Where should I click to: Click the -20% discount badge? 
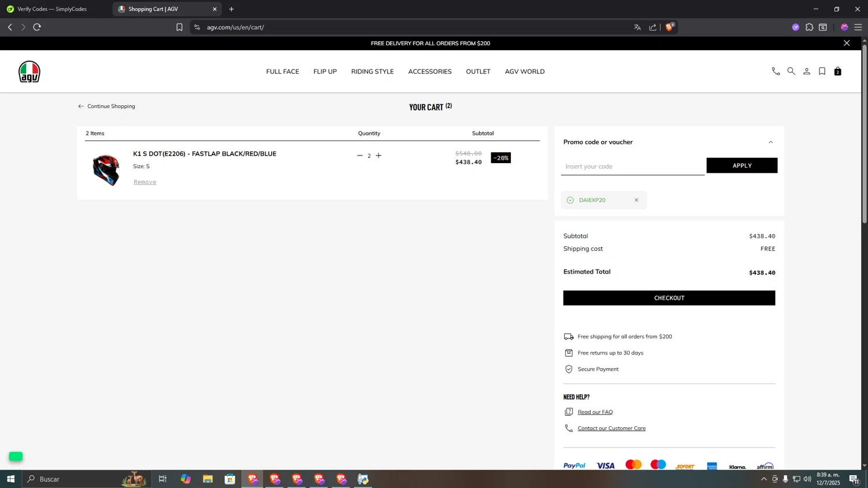pos(501,158)
